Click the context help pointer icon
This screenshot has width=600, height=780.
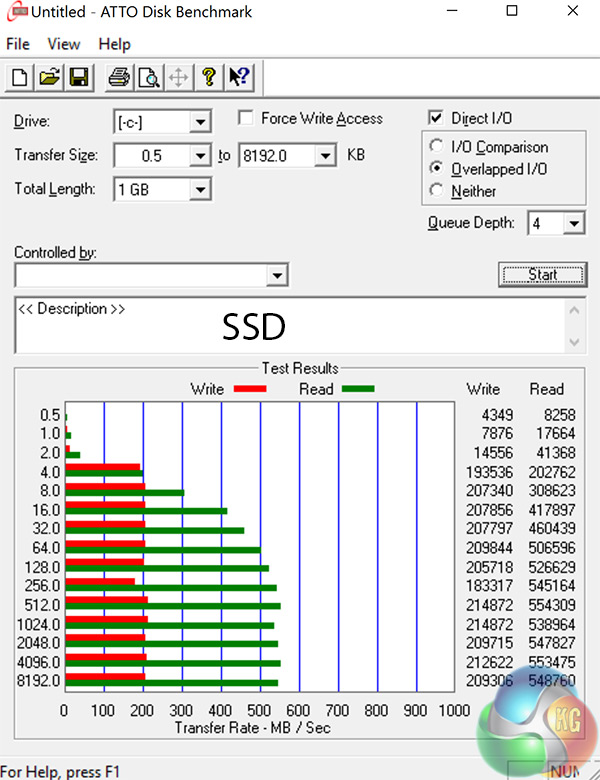click(239, 78)
